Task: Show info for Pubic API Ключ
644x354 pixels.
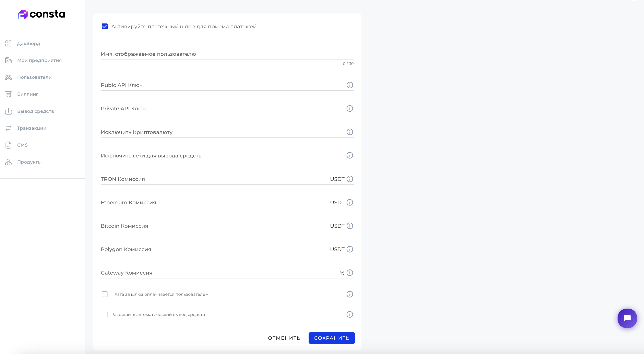Action: [349, 85]
